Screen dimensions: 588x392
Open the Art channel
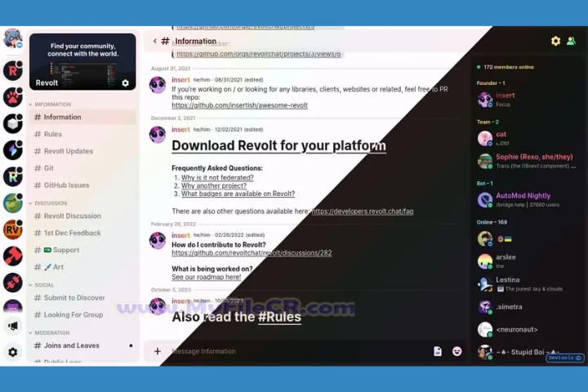[82, 267]
